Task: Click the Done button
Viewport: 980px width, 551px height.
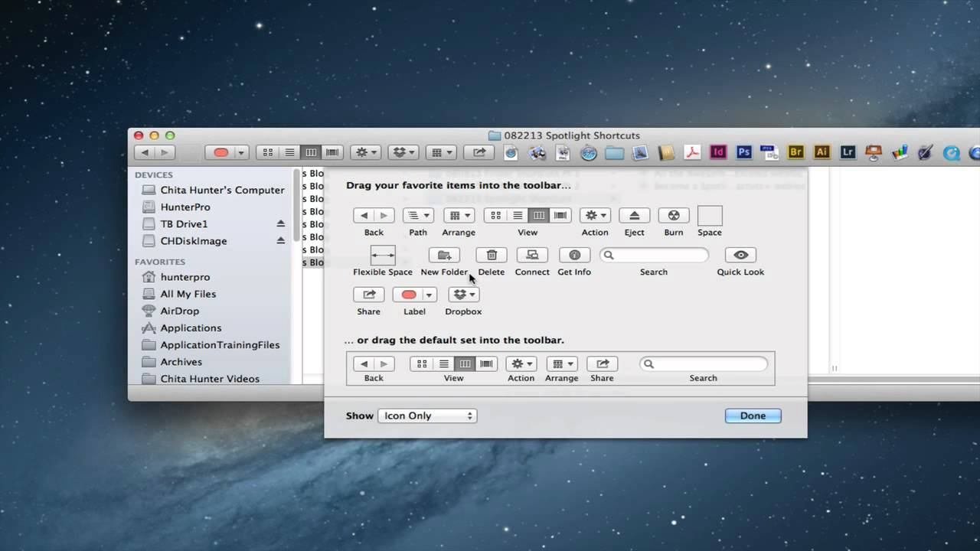Action: pyautogui.click(x=753, y=416)
